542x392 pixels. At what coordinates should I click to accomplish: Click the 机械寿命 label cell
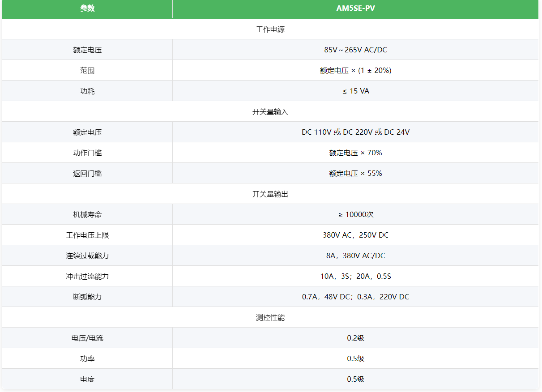tap(87, 214)
